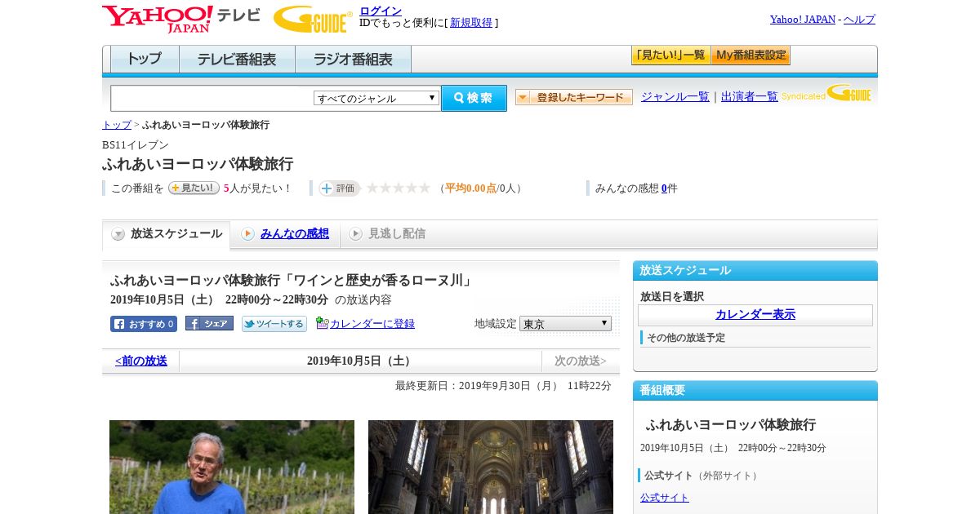The image size is (980, 514).
Task: Click the Facebook おすすめ button
Action: [144, 324]
